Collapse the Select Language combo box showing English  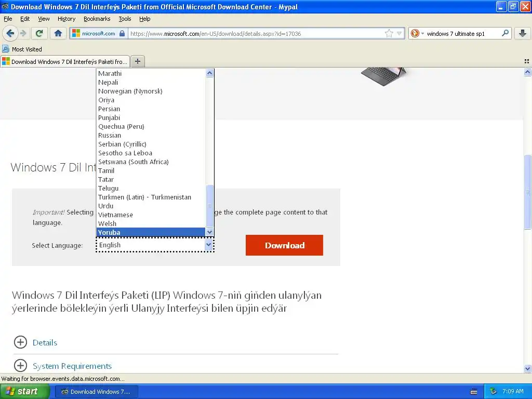[155, 245]
